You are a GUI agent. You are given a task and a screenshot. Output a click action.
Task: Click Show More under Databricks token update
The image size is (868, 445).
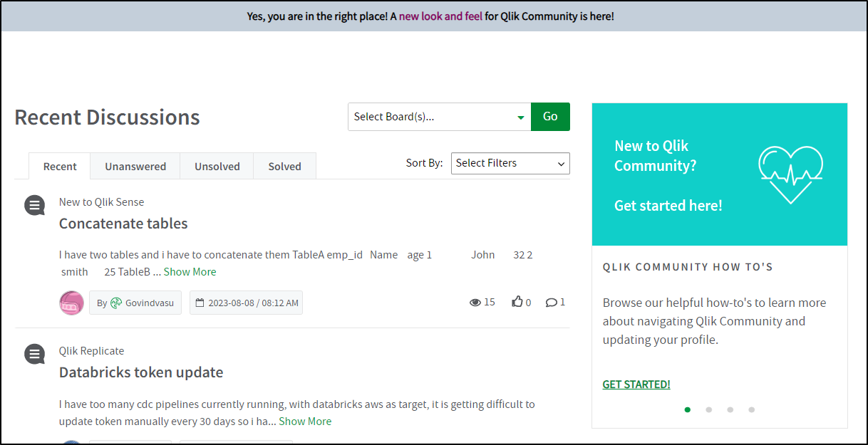click(305, 422)
